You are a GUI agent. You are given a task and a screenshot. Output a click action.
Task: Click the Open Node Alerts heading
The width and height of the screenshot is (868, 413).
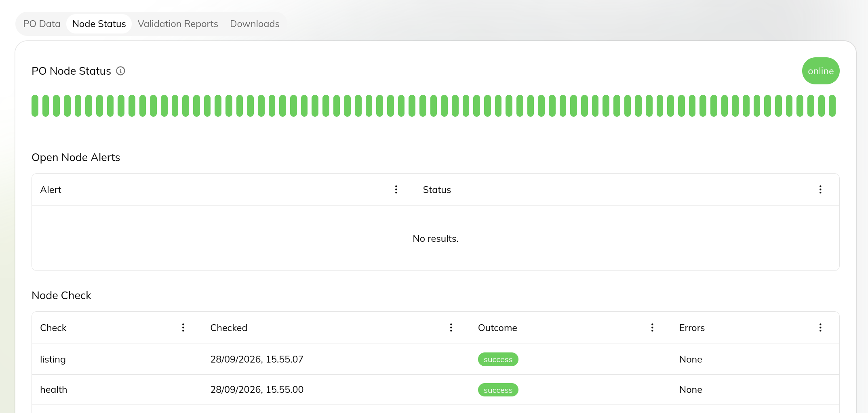coord(76,157)
